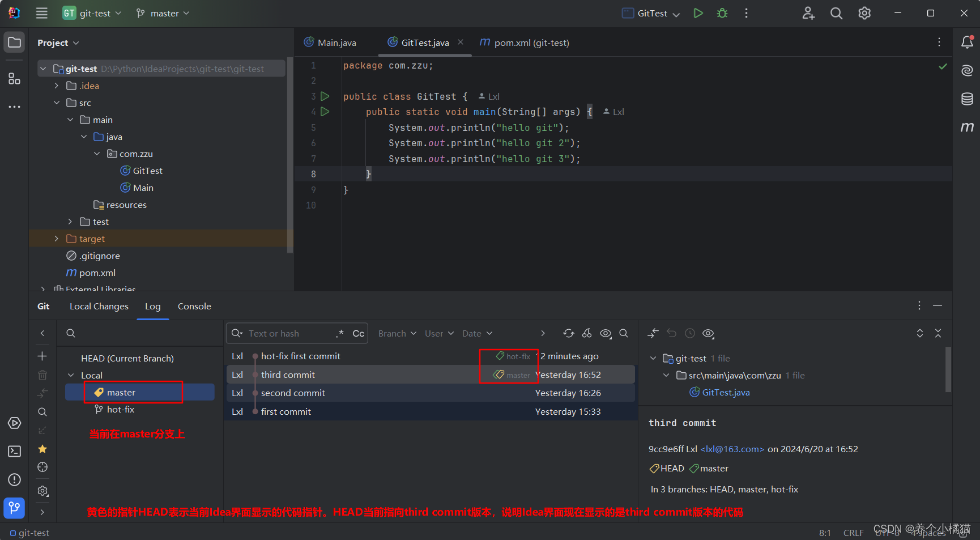Select 'hot-fix first commit' log row

(x=431, y=356)
